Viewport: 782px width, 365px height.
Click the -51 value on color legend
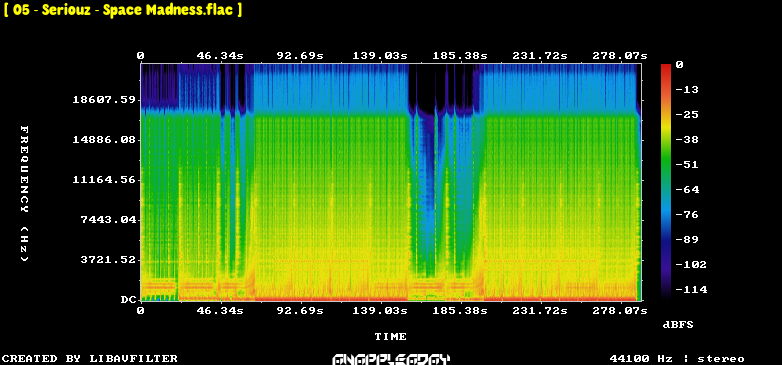687,165
